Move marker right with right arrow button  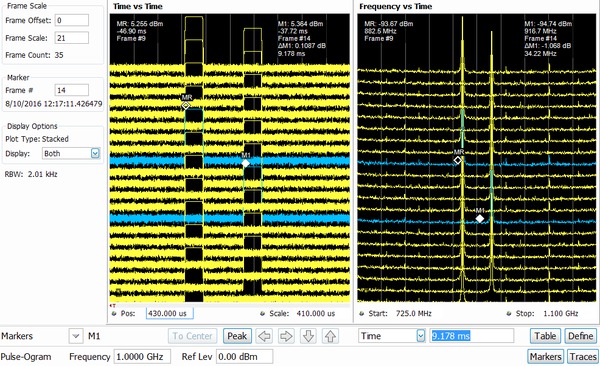pyautogui.click(x=286, y=336)
